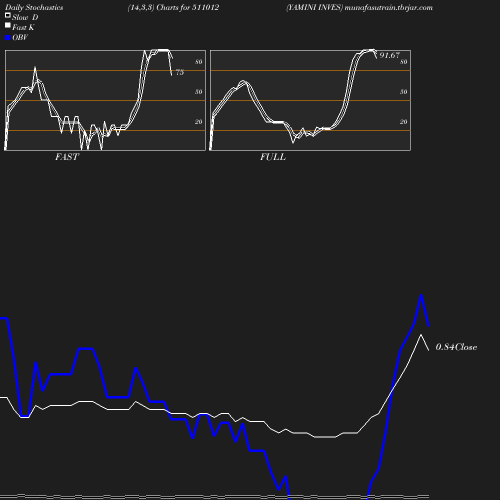The image size is (500, 500).
Task: Click the '(14,3,3) Charts for 511012' heading
Action: pos(173,7)
